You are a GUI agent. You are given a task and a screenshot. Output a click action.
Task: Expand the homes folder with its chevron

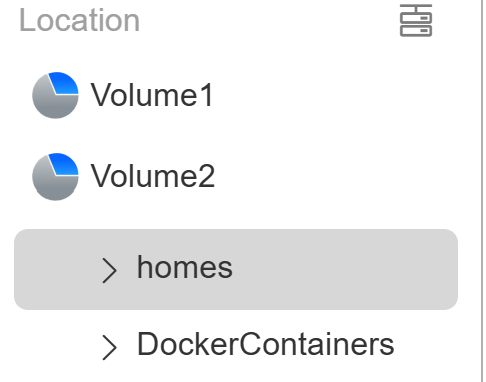coord(109,270)
